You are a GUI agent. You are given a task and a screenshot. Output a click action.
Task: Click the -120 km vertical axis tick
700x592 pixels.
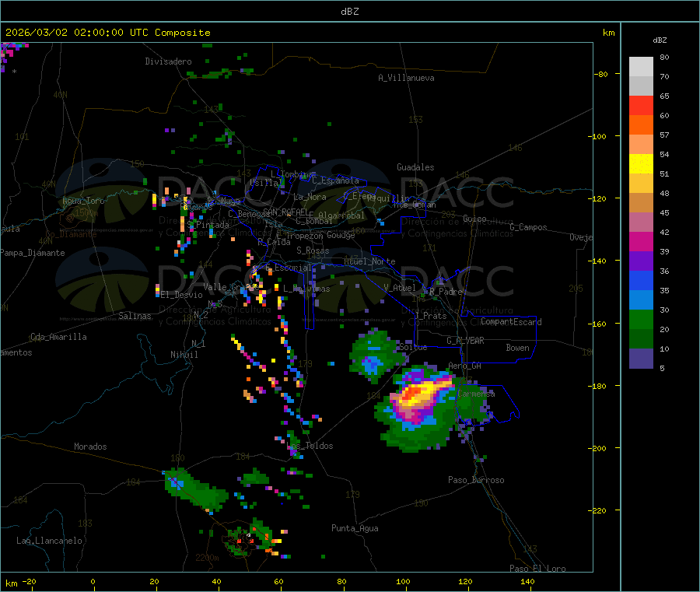pyautogui.click(x=600, y=198)
